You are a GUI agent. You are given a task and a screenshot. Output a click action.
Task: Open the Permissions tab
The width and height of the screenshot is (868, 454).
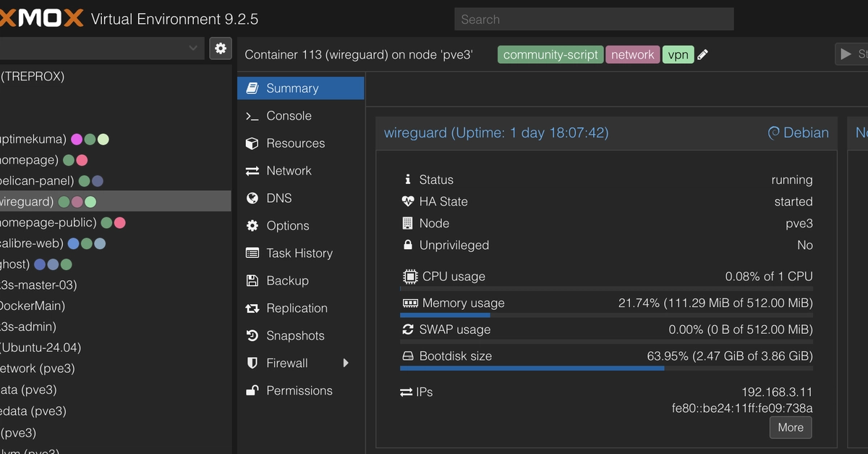[x=300, y=391]
